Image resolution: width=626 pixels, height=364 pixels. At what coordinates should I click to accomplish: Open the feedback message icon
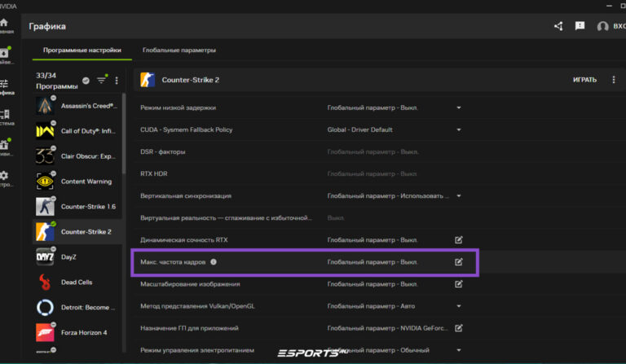click(x=580, y=26)
